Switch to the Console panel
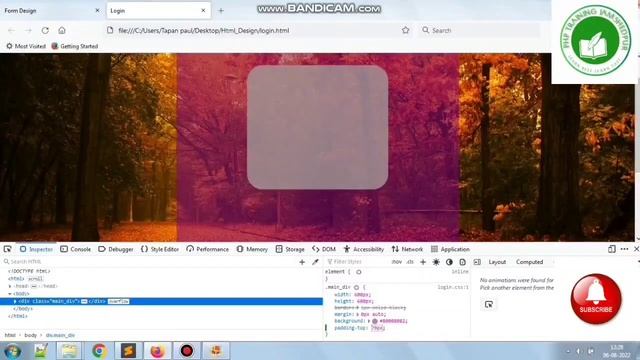The width and height of the screenshot is (640, 360). point(76,249)
